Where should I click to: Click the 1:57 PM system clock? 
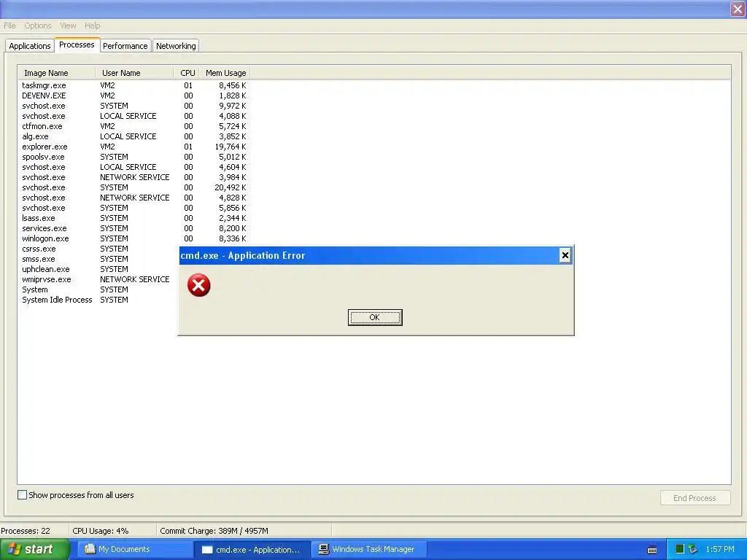point(720,549)
